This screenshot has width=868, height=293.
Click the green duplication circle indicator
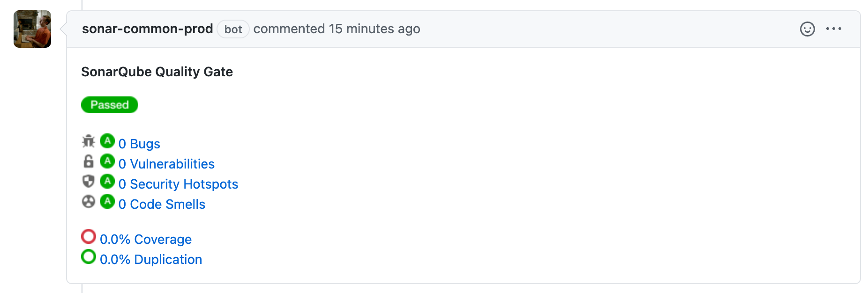click(89, 256)
